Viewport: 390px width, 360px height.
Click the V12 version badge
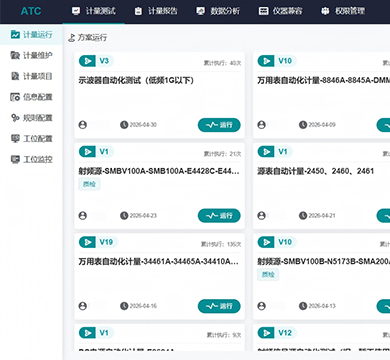click(285, 333)
